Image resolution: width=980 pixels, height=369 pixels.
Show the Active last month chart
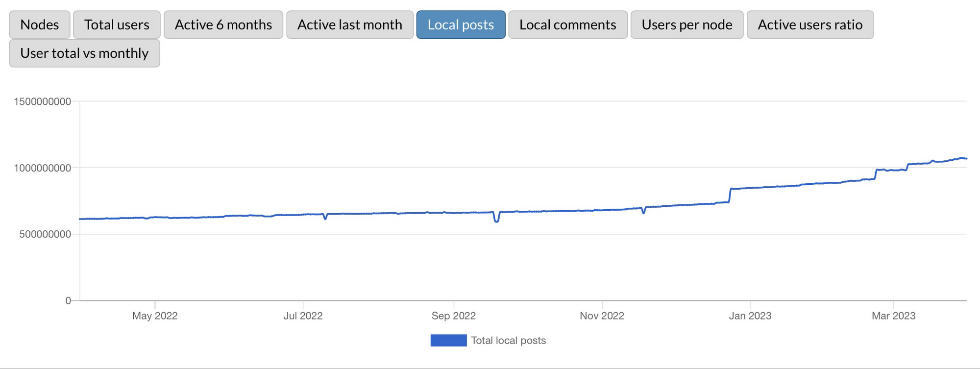pos(349,25)
